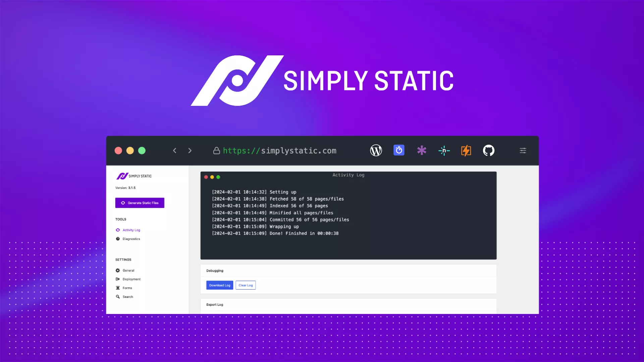Screen dimensions: 644x362
Task: Open Diagnostics in the Tools section
Action: click(131, 239)
